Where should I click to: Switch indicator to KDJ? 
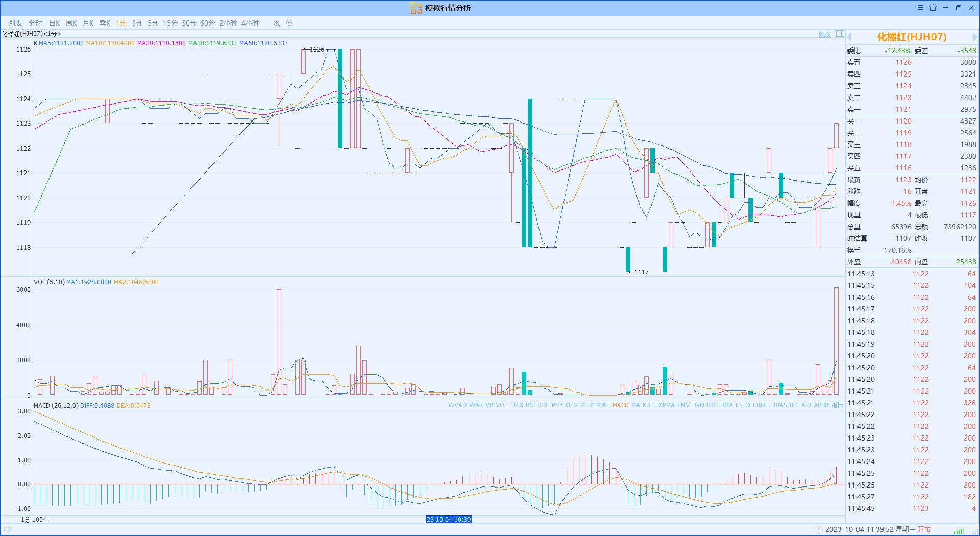[x=648, y=405]
